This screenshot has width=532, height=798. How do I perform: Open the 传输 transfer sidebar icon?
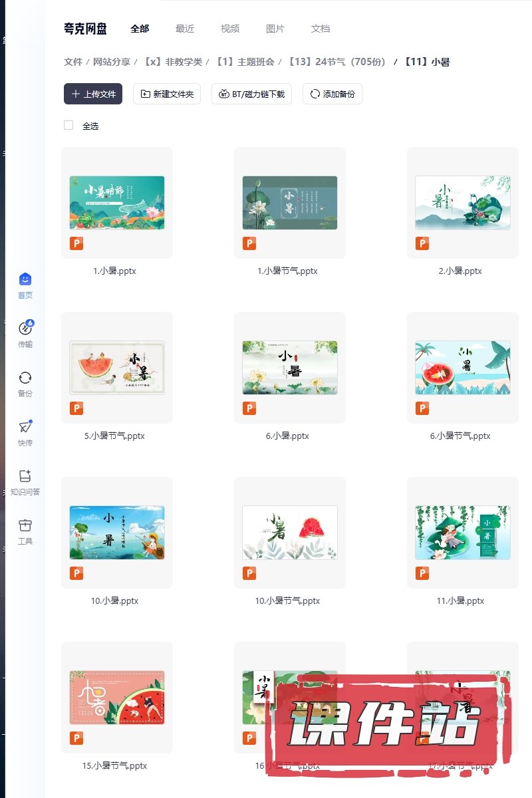pos(25,329)
